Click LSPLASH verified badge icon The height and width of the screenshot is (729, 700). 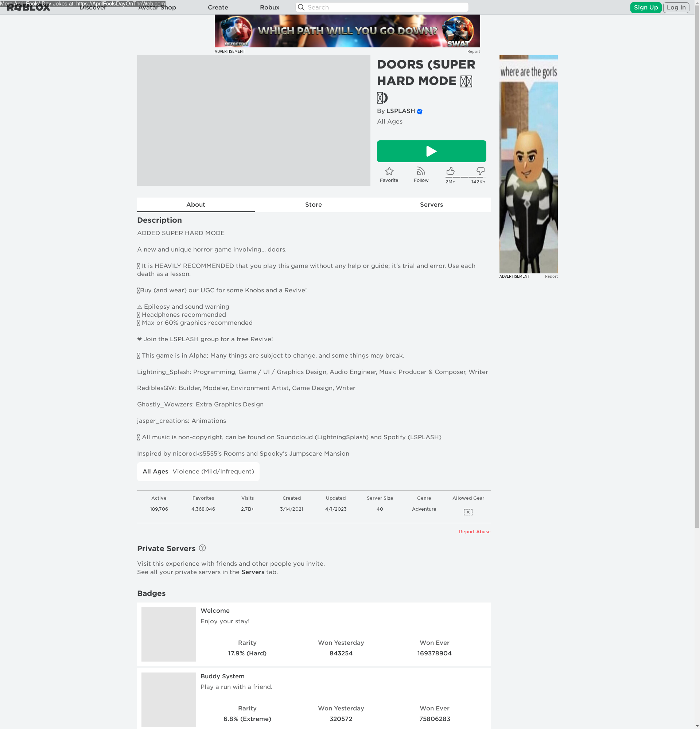coord(420,111)
